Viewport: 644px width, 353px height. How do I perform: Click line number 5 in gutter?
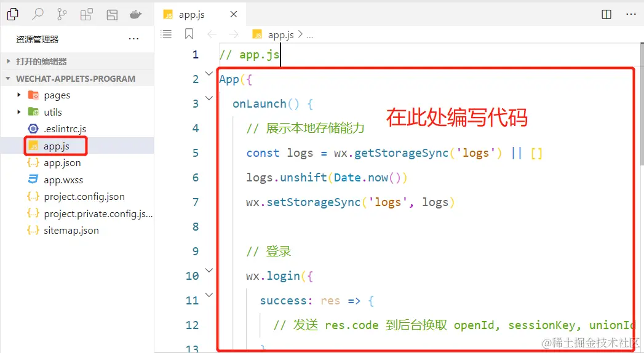(x=196, y=153)
